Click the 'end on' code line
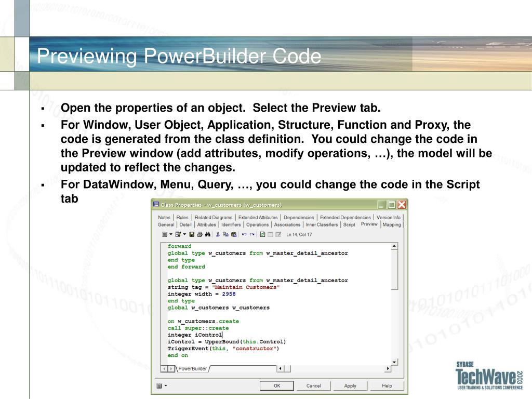The image size is (532, 399). point(178,355)
